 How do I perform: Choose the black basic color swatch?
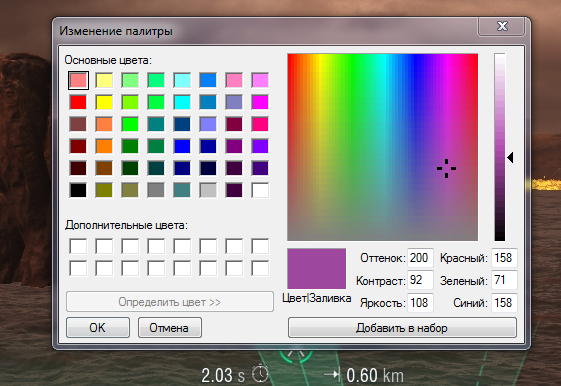[78, 190]
